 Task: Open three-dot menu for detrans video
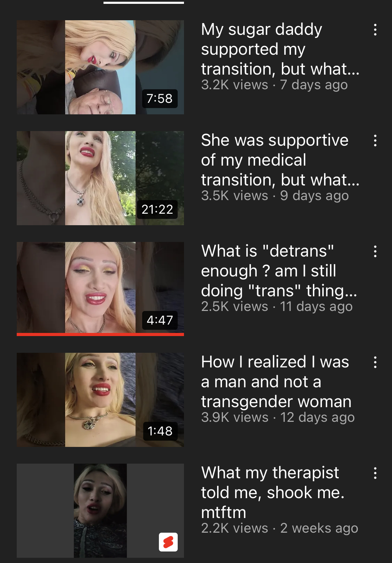click(x=375, y=251)
